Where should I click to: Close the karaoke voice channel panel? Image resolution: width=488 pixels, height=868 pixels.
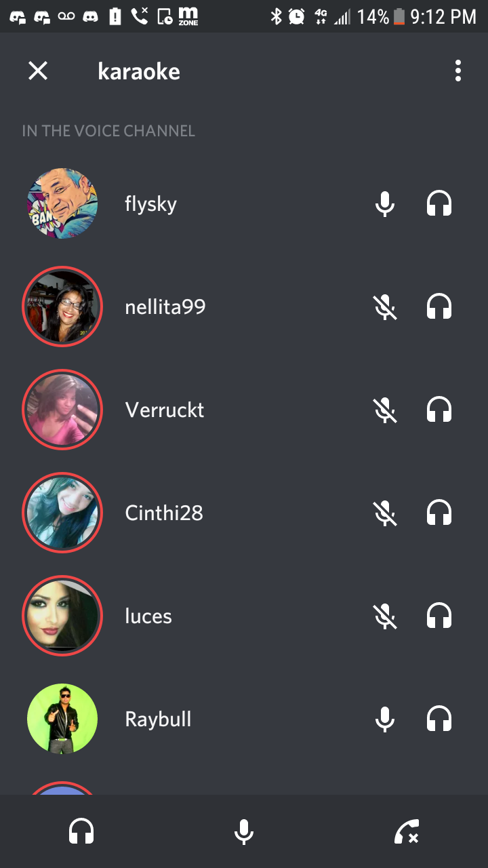tap(38, 71)
